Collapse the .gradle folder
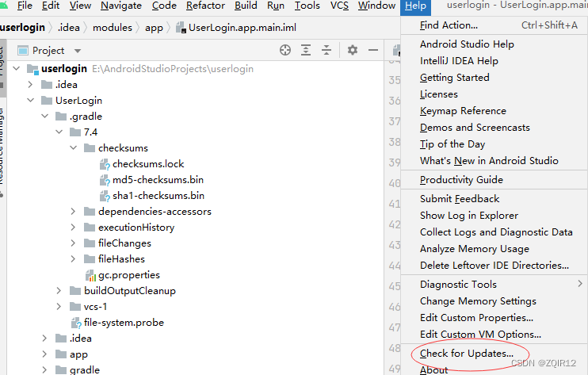The width and height of the screenshot is (588, 375). [45, 117]
